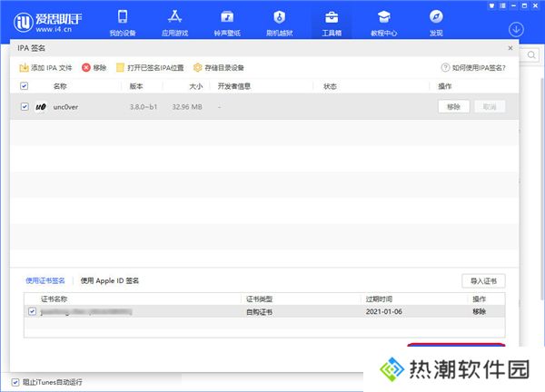This screenshot has height=392, width=545.
Task: Open the 刷机越狱 flash and jailbreak section
Action: [280, 23]
